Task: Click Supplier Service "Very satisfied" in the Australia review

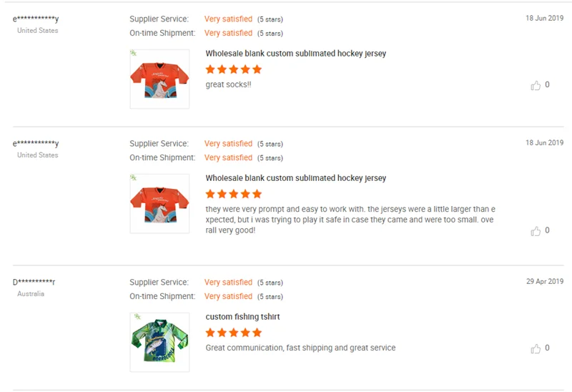Action: pos(228,283)
